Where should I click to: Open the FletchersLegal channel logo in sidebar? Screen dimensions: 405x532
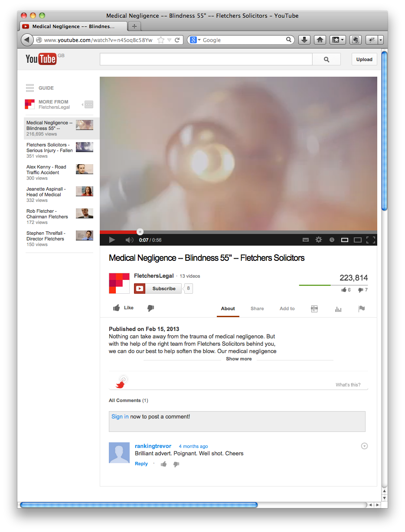(29, 104)
